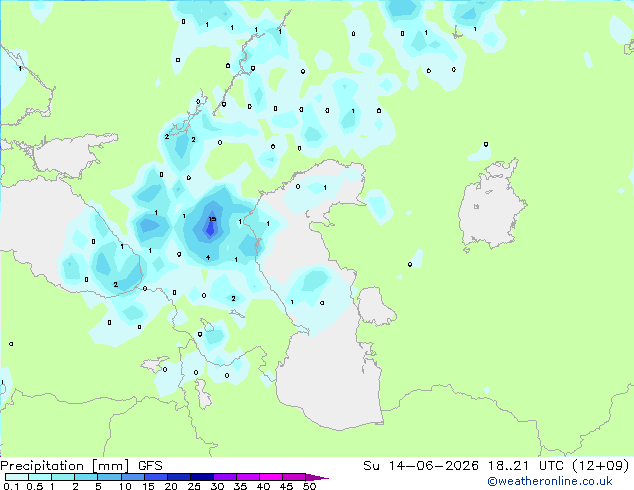Select the 10–15 mm legend color swatch

coord(132,477)
